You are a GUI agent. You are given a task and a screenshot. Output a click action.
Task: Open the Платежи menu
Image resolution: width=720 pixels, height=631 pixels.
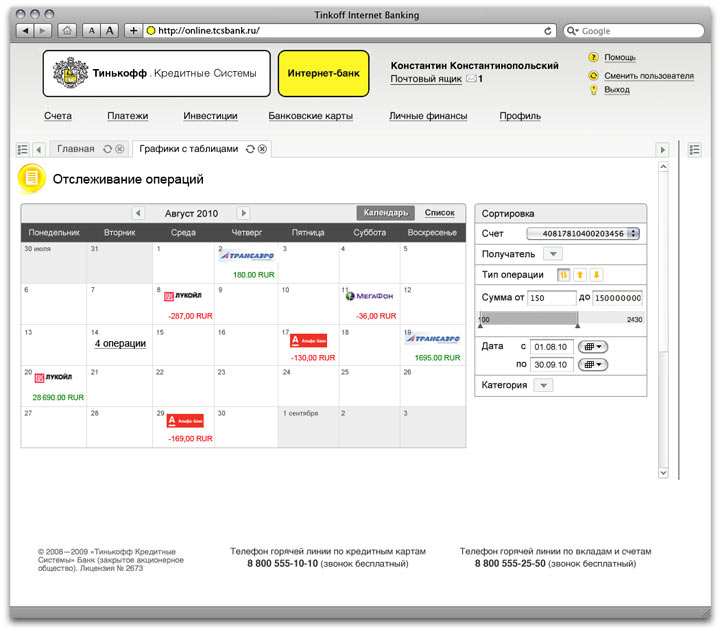[x=128, y=116]
